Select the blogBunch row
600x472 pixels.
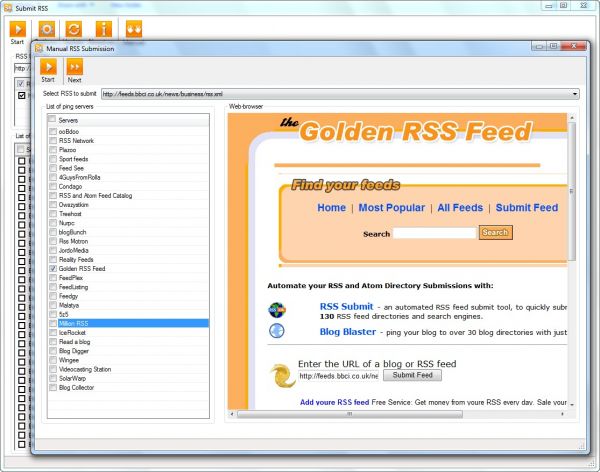click(x=129, y=232)
